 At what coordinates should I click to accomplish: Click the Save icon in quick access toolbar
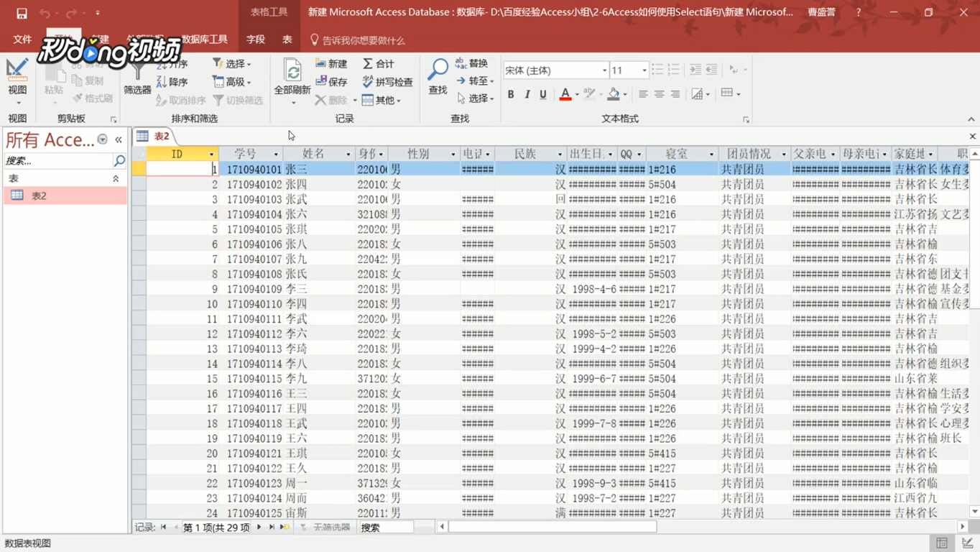point(22,13)
